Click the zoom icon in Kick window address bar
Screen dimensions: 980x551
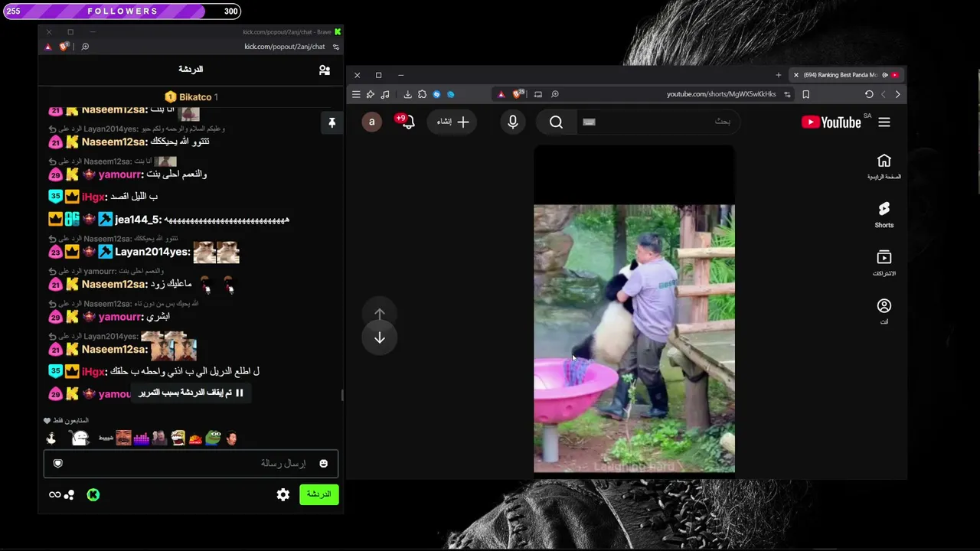tap(85, 47)
